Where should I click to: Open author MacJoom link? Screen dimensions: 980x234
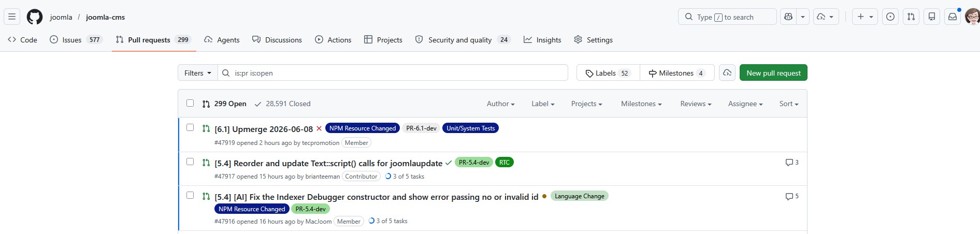pyautogui.click(x=319, y=222)
